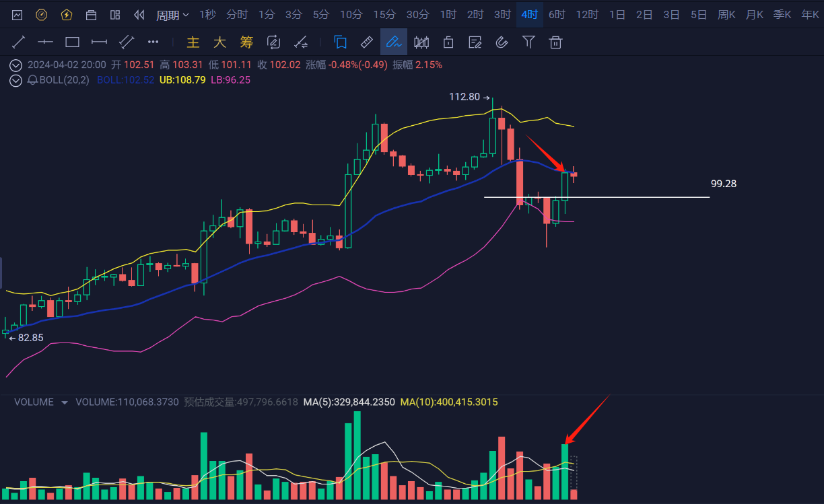The height and width of the screenshot is (504, 824).
Task: Click the ruler measure tool
Action: pyautogui.click(x=366, y=42)
